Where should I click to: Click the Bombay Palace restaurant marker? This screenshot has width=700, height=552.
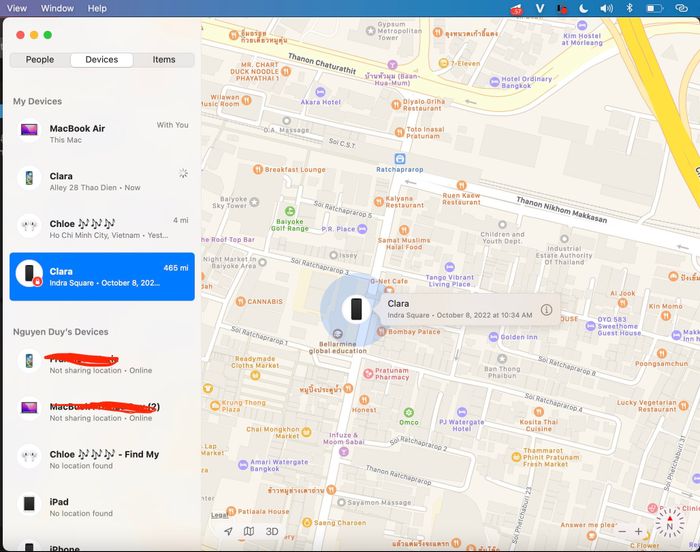(x=381, y=331)
